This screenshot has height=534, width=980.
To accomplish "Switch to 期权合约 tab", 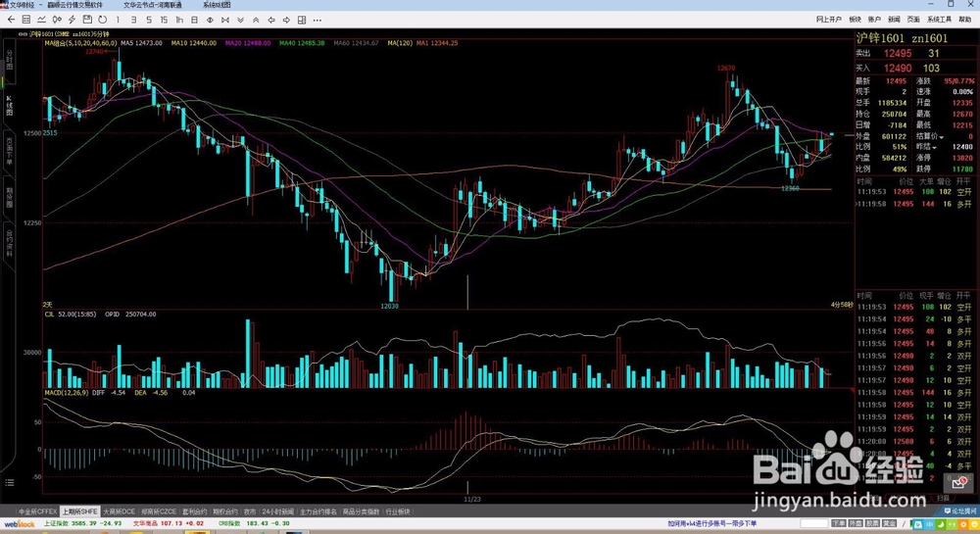I will (x=225, y=511).
